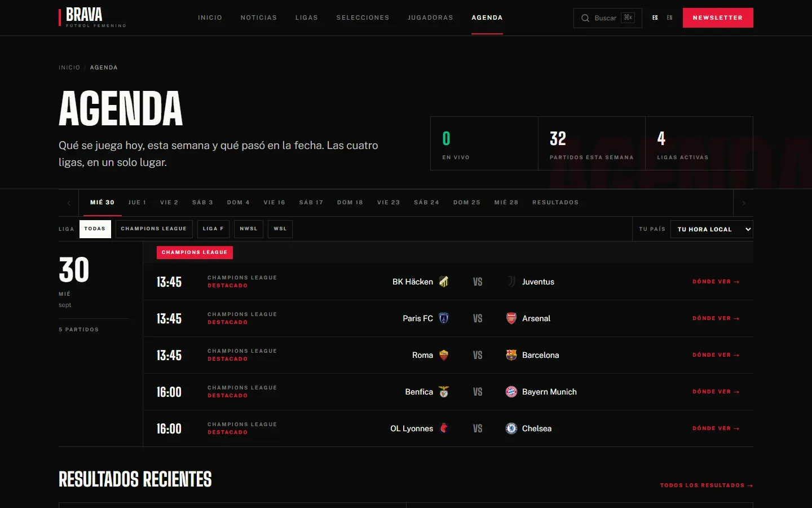
Task: Click the red CHAMPIONS LEAGUE section badge
Action: tap(195, 252)
